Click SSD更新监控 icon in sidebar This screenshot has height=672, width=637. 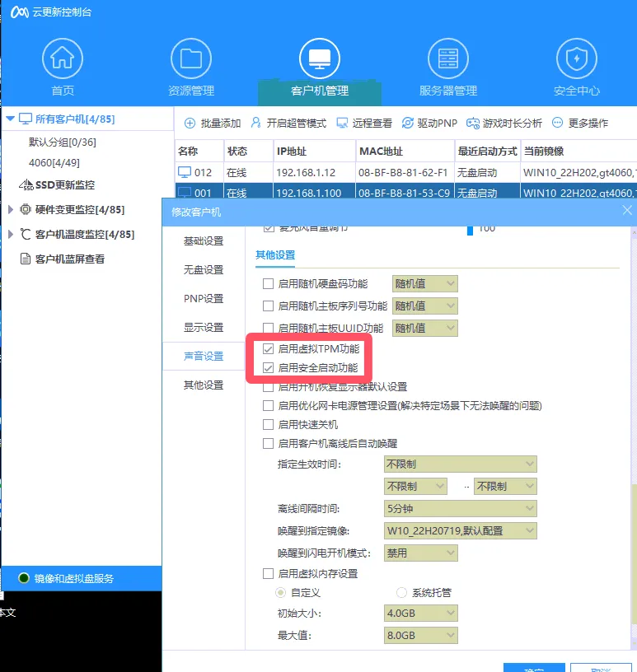[26, 184]
